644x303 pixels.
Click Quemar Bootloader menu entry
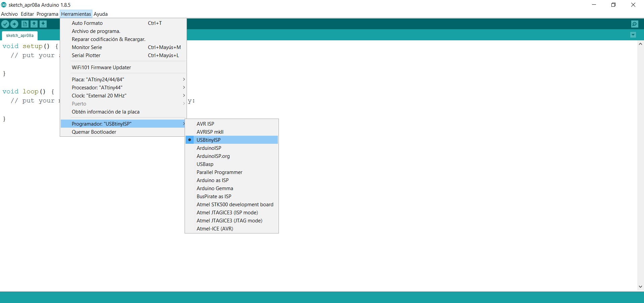tap(123, 132)
